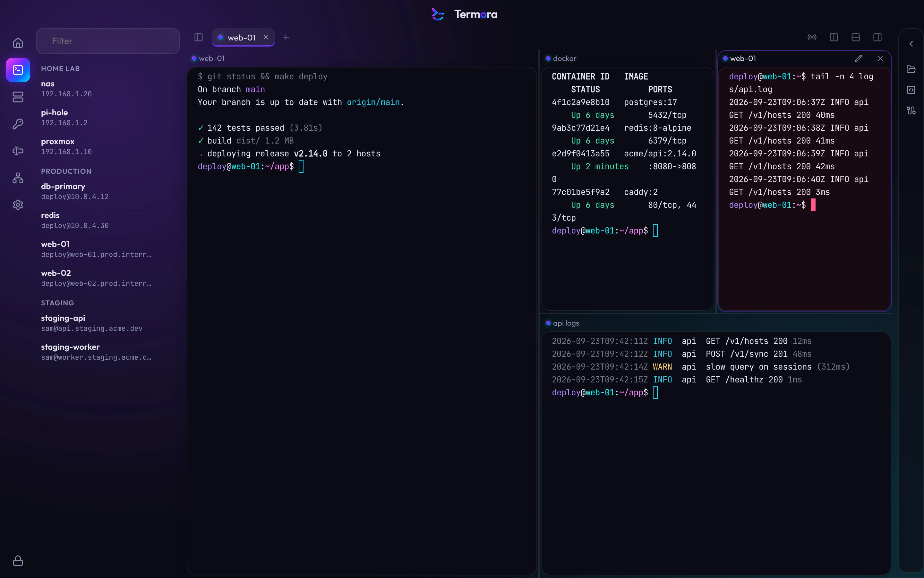Click 'GET /v1/hosts 200 3ms' log line
The image size is (924, 578).
tap(779, 192)
